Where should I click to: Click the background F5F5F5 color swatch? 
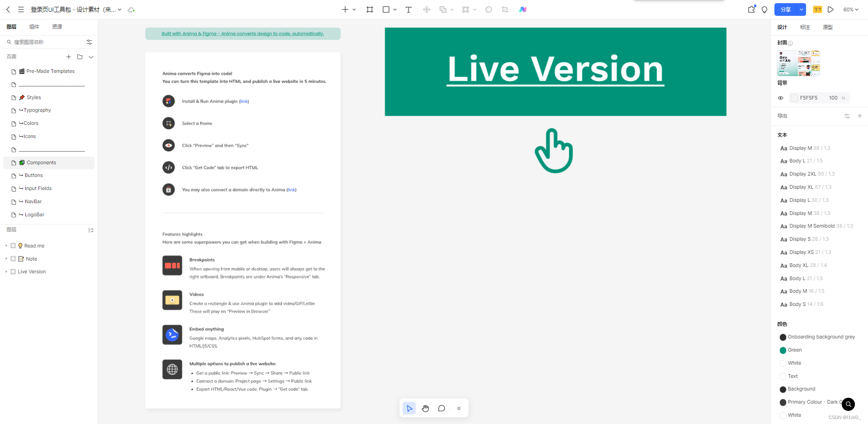point(794,98)
